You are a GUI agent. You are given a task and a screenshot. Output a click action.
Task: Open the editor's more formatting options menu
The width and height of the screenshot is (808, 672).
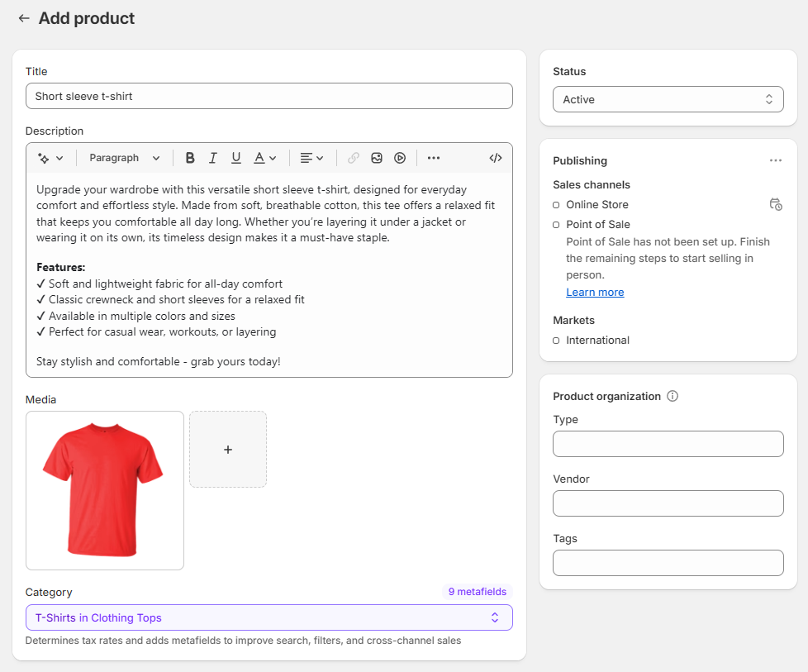433,157
